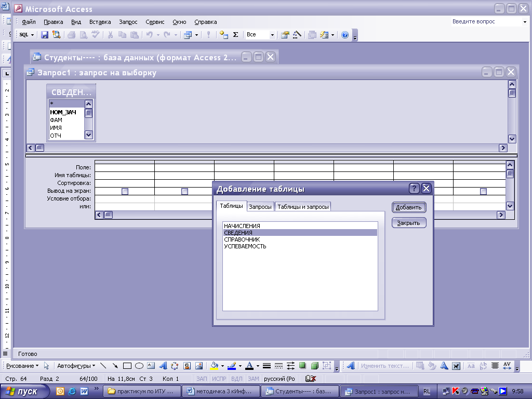Click the Select Objects pointer icon
532x399 pixels.
click(x=46, y=366)
